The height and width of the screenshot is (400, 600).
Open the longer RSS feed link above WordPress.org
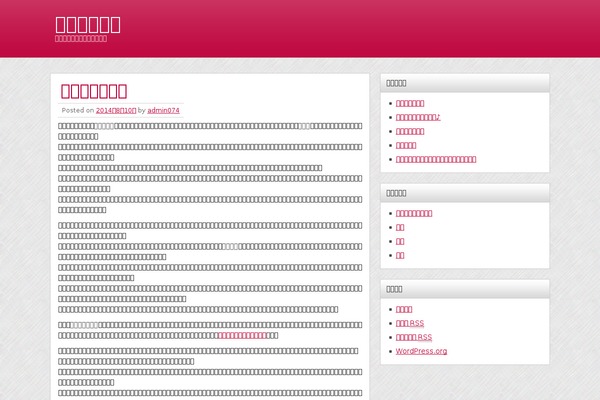414,337
